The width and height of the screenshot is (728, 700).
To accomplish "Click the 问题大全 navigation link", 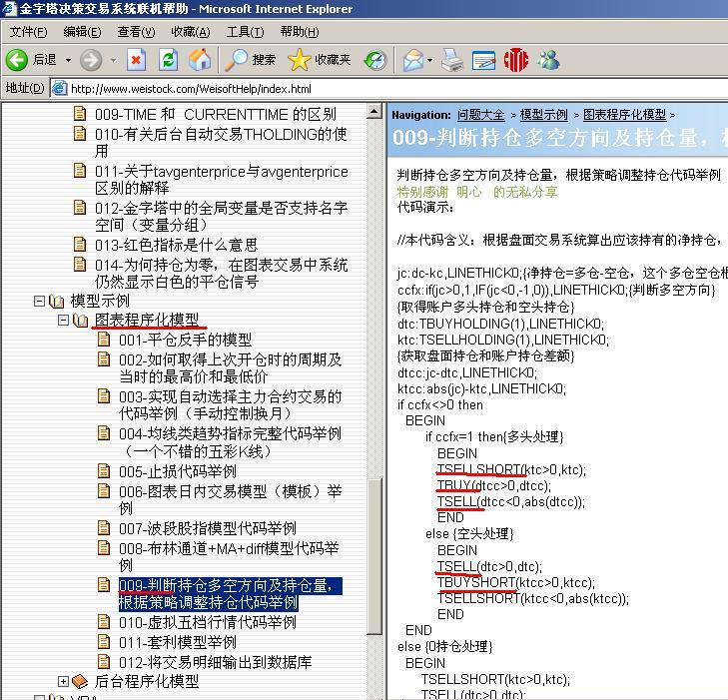I will (x=481, y=115).
